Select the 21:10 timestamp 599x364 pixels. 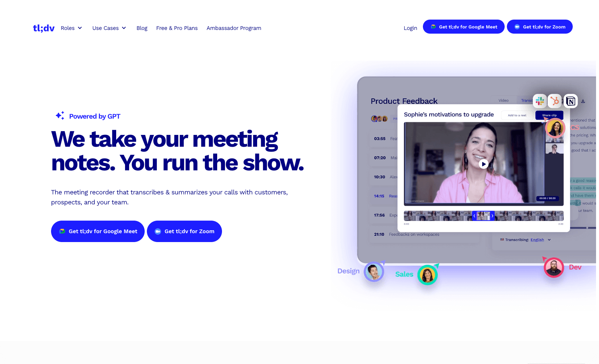pos(379,234)
